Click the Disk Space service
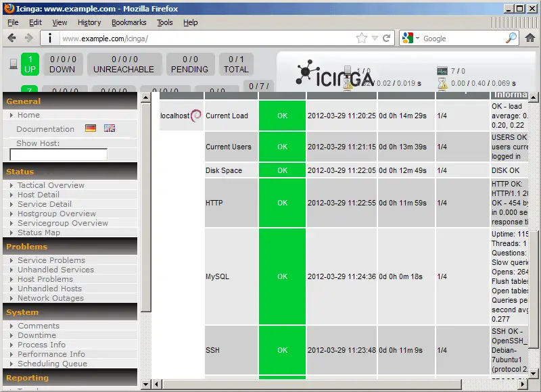The width and height of the screenshot is (541, 392). click(x=224, y=170)
